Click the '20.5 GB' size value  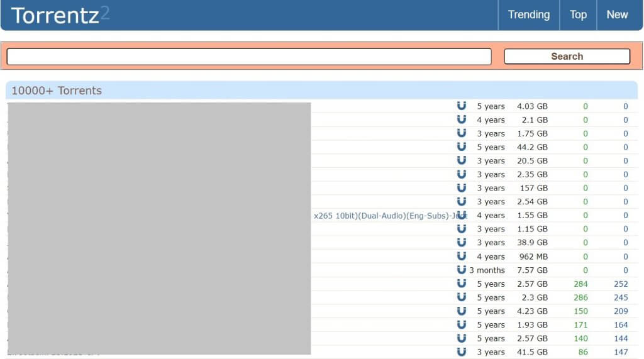(532, 160)
